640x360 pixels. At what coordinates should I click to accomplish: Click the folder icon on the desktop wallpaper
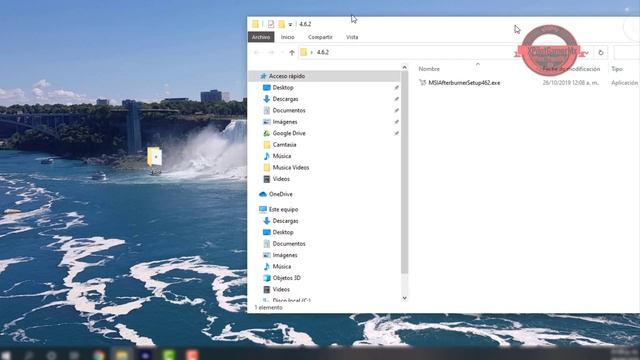coord(154,157)
